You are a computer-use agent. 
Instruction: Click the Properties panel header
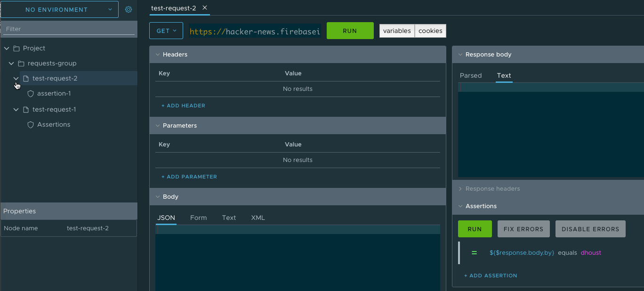(x=69, y=211)
